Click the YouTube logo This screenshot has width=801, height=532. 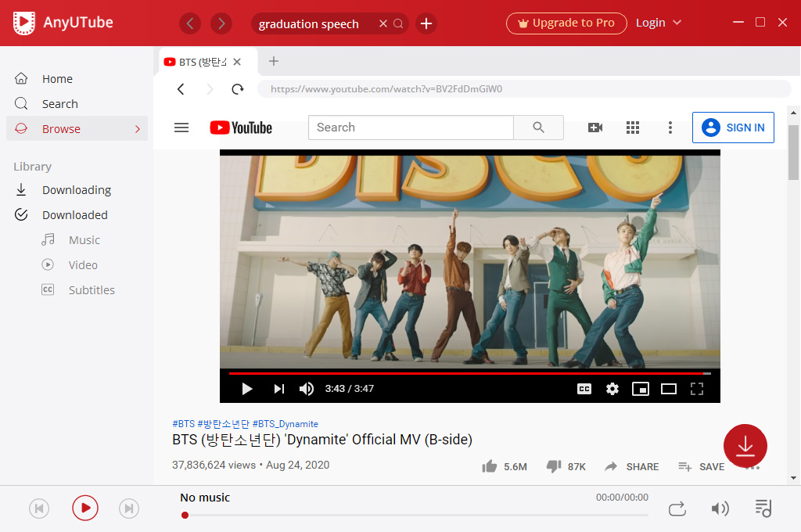pyautogui.click(x=241, y=128)
